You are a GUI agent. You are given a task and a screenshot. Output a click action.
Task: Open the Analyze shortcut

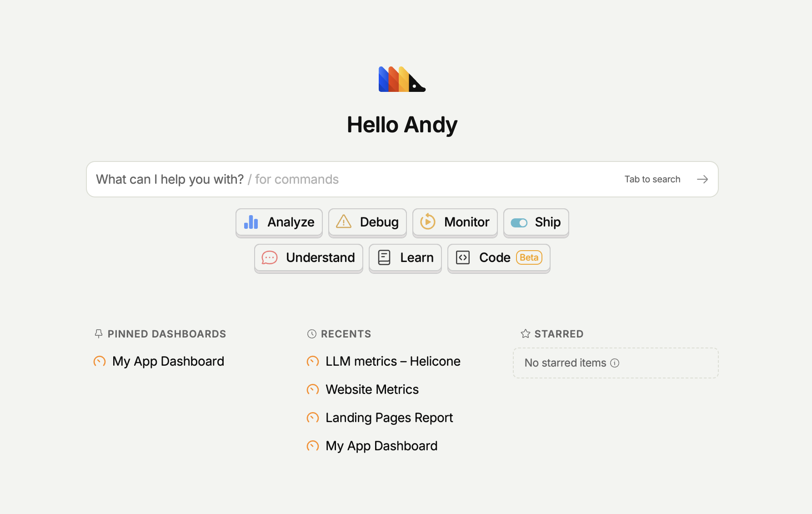click(x=279, y=222)
